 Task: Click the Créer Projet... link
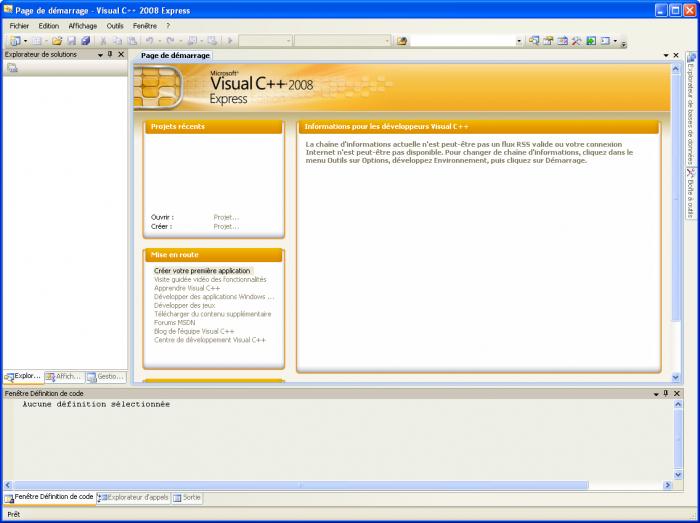click(x=226, y=227)
